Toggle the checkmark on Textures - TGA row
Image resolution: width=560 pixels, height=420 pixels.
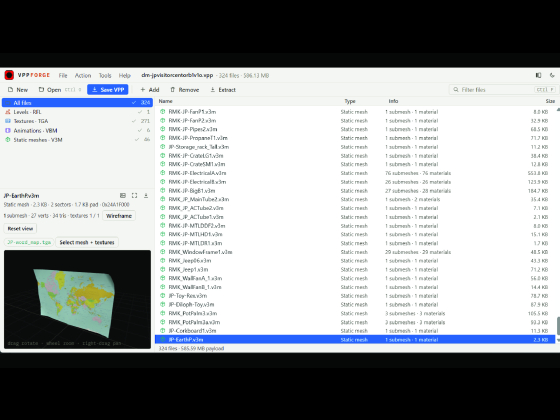tap(134, 121)
